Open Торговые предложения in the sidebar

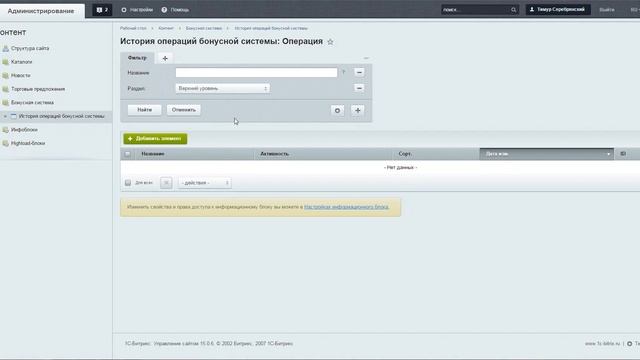tap(38, 89)
